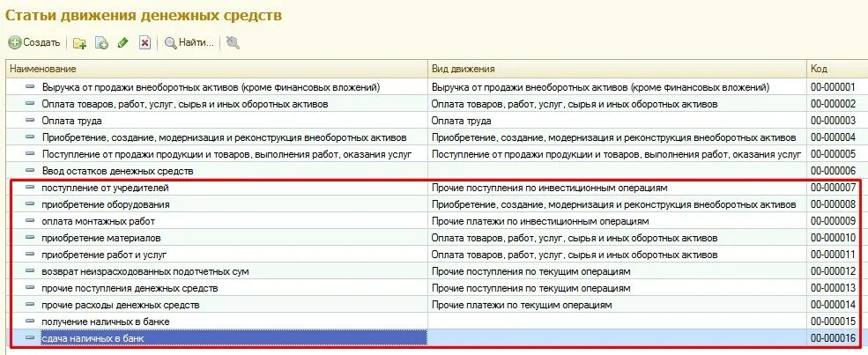Viewport: 868px width, 355px height.
Task: Click row icon of оплата монтажных работ
Action: tap(31, 221)
